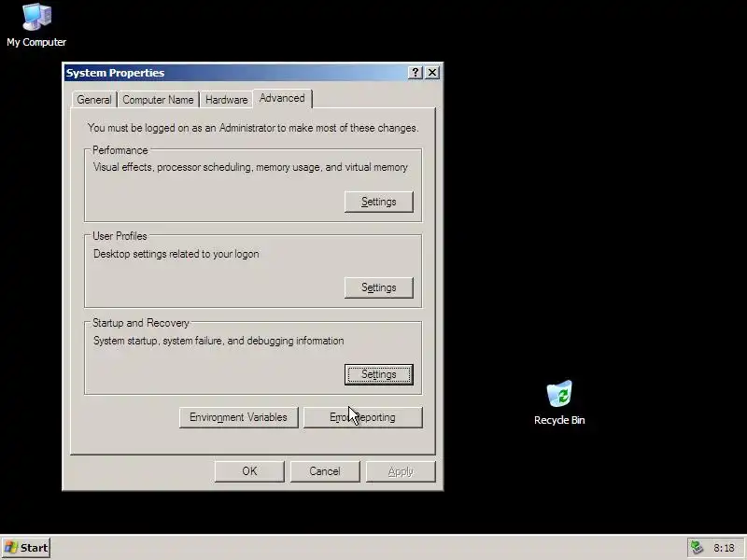This screenshot has width=747, height=560.
Task: Click 'Desktop settings related to your logon' text
Action: [176, 254]
